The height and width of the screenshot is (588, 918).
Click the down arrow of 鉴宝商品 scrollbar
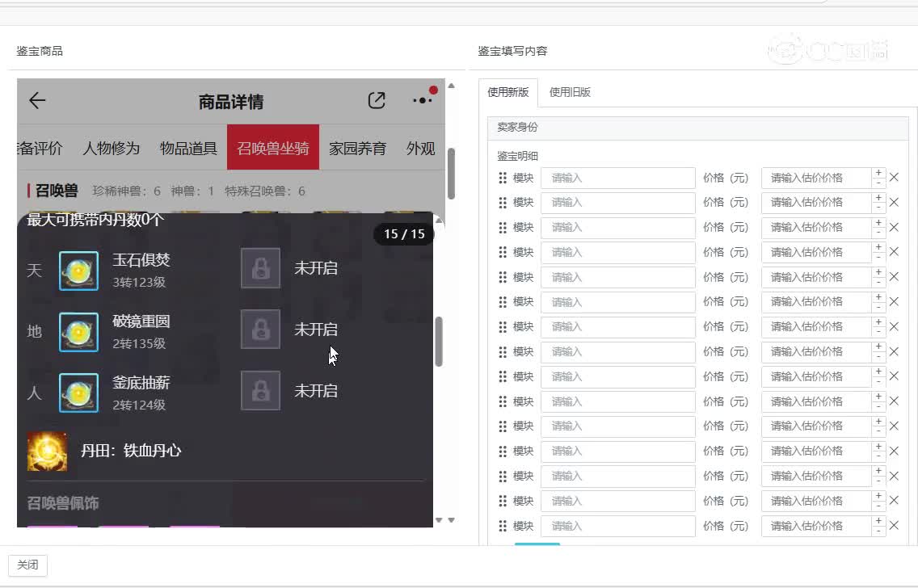click(x=451, y=519)
